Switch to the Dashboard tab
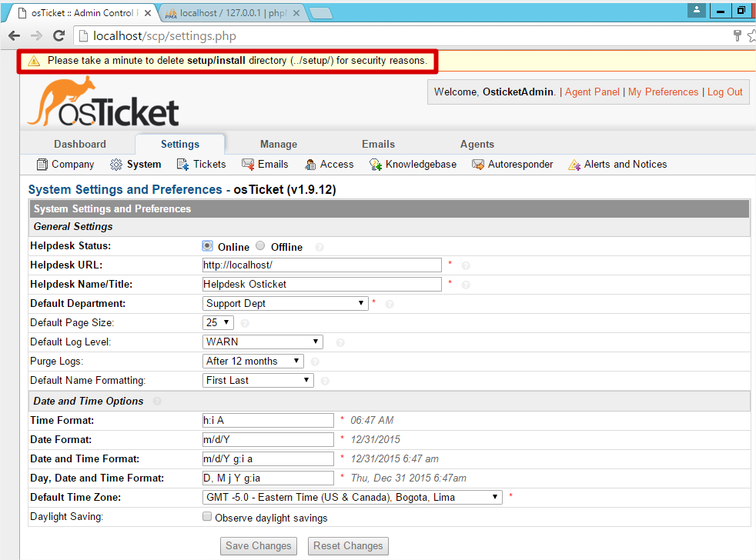Viewport: 756px width, 560px height. click(80, 144)
